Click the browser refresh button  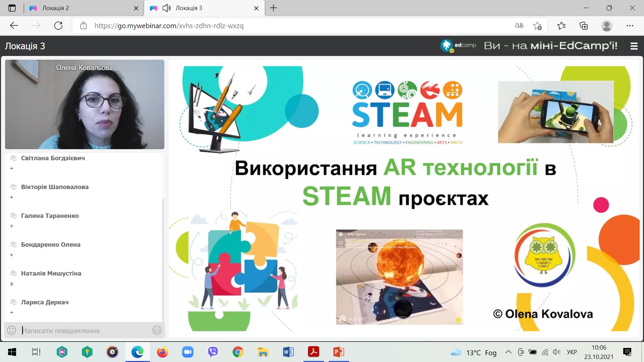[x=59, y=26]
